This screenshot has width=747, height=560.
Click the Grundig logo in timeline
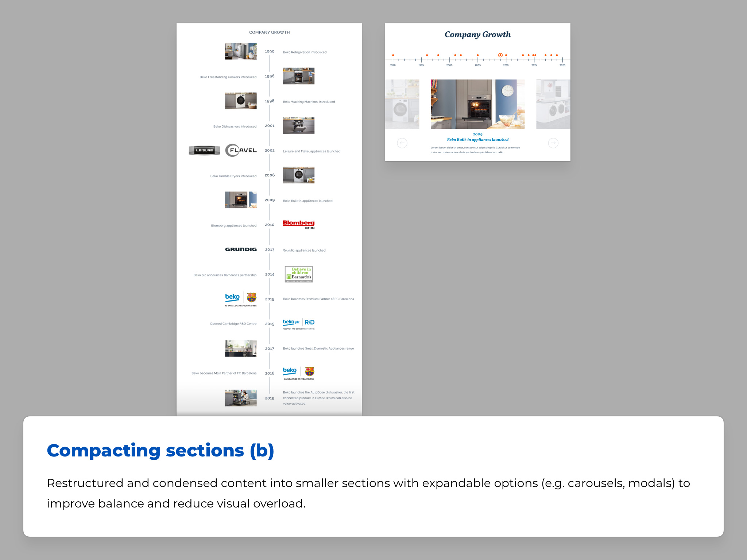241,249
